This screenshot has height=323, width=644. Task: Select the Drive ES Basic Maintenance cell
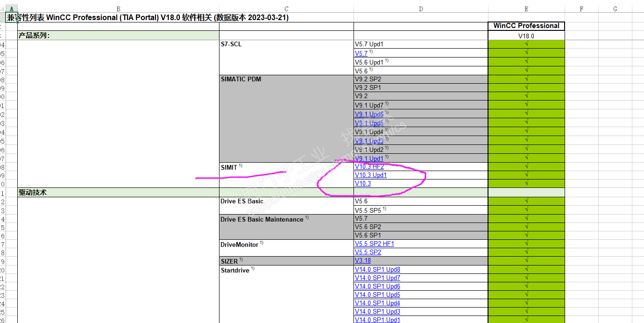tap(286, 227)
